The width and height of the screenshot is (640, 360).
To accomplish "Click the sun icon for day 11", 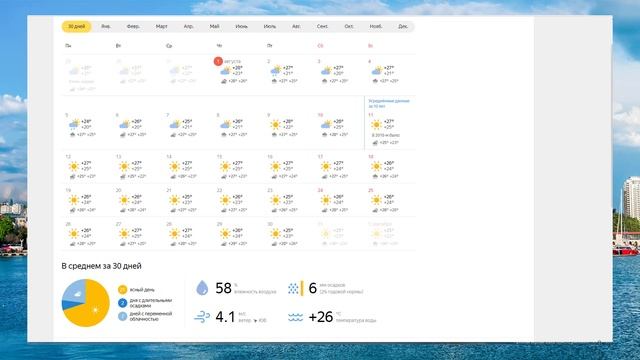I will point(376,124).
